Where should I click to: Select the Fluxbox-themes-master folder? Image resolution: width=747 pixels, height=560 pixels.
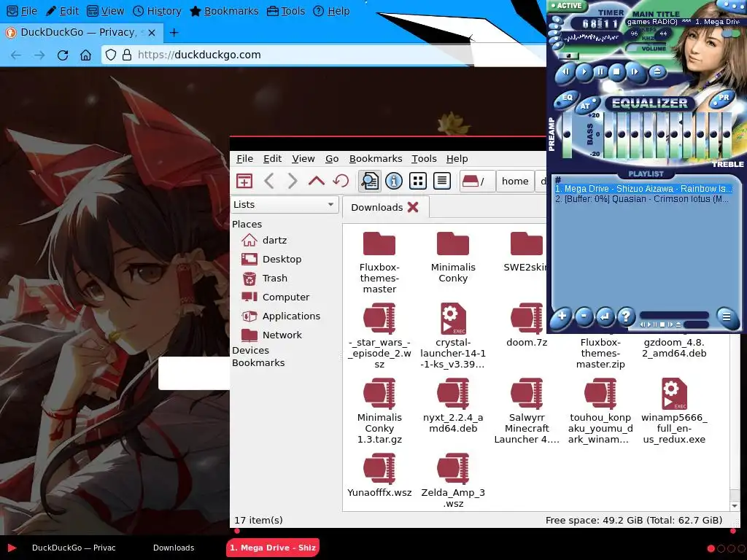pyautogui.click(x=379, y=262)
